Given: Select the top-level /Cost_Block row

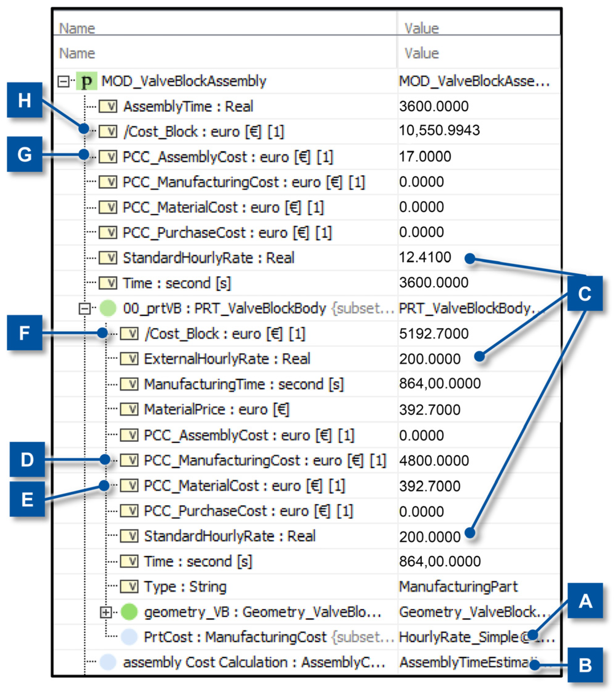Looking at the screenshot, I should [x=203, y=131].
